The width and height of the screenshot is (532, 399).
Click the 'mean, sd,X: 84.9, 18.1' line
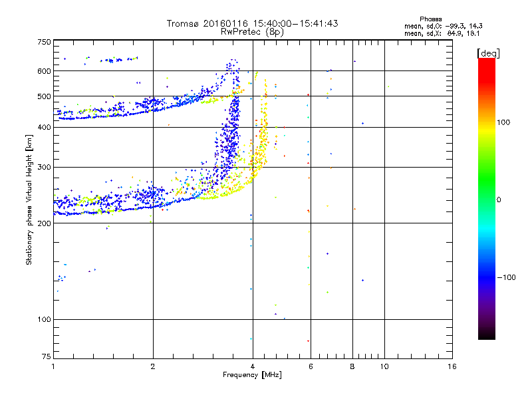442,33
